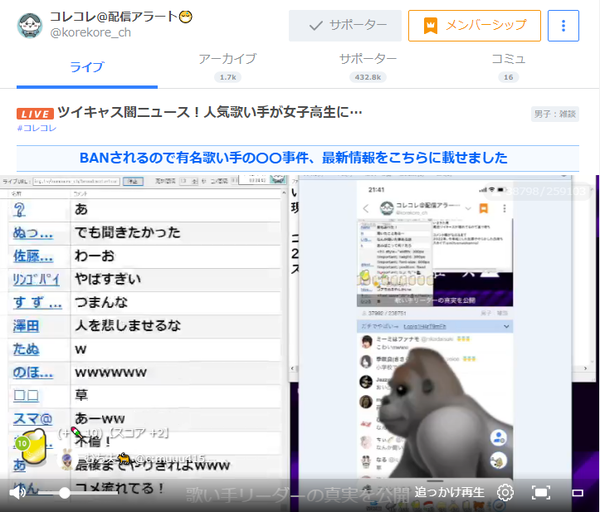Open the サポーター tab showing 432.8k
This screenshot has width=600, height=512.
pos(368,67)
